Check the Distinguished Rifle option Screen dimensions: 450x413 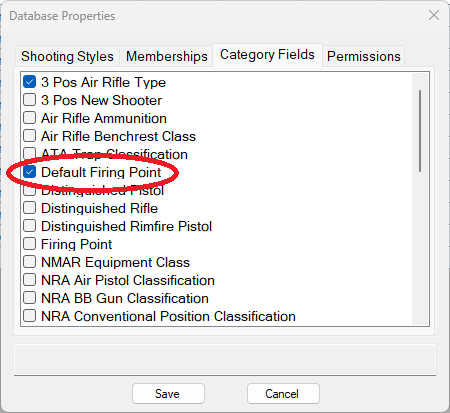29,208
